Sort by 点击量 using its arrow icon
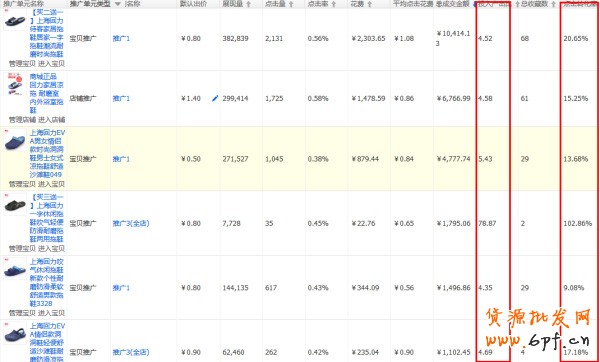The height and width of the screenshot is (362, 600). [x=291, y=4]
